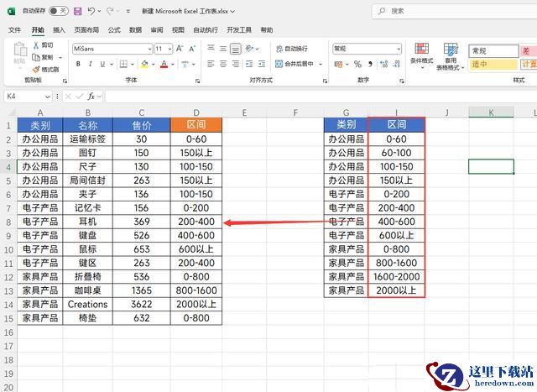Click the Accounting number format icon
Viewport: 537px width, 392px height.
(x=338, y=64)
